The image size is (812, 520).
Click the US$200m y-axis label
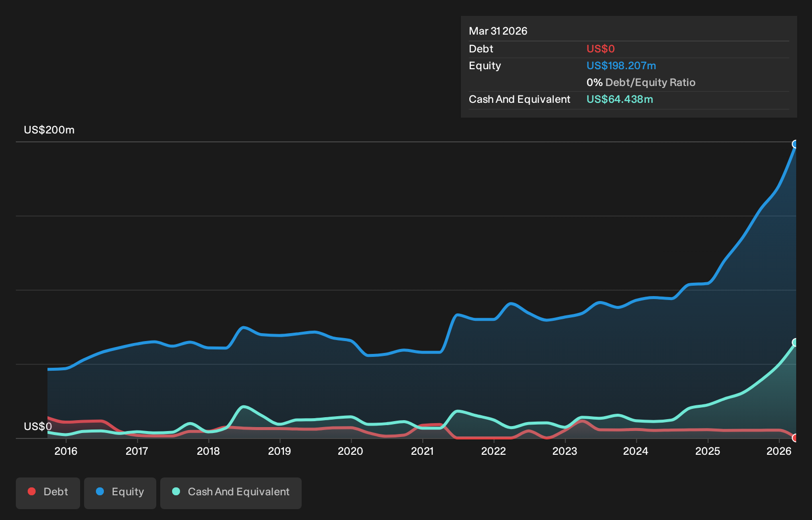(49, 130)
